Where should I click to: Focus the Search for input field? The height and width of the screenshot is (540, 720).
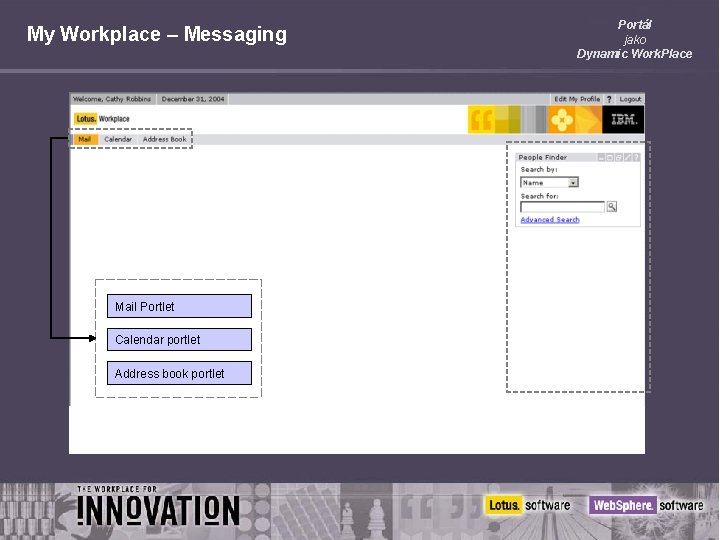(562, 207)
